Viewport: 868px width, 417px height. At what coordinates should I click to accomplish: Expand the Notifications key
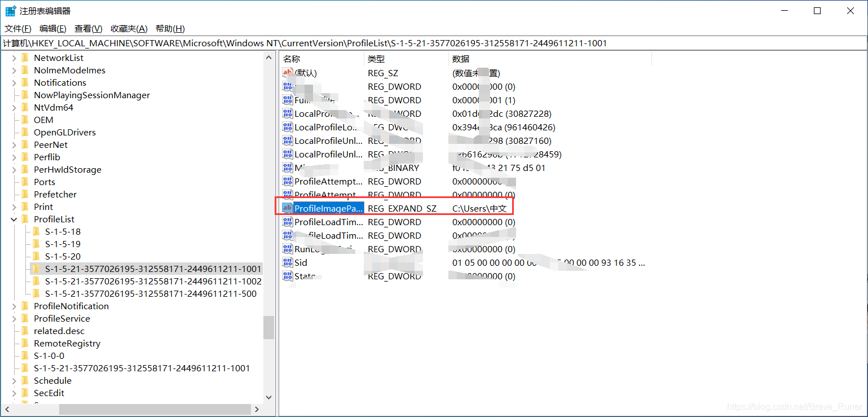click(14, 82)
